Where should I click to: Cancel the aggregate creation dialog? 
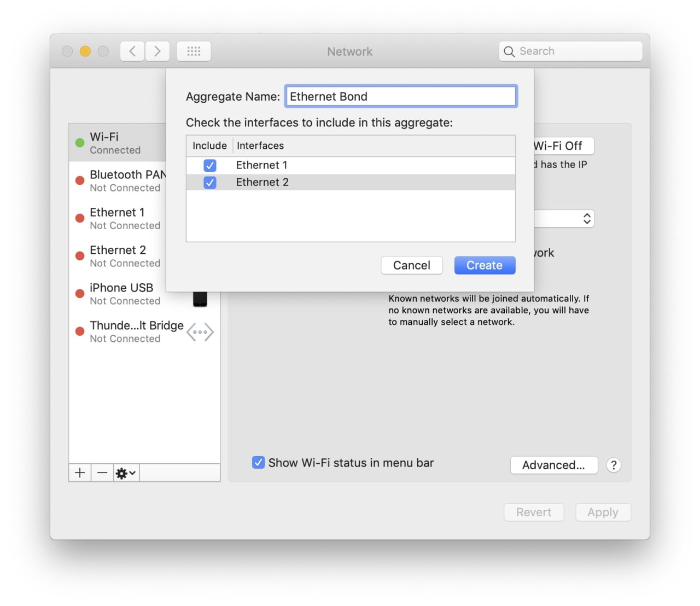click(x=411, y=265)
